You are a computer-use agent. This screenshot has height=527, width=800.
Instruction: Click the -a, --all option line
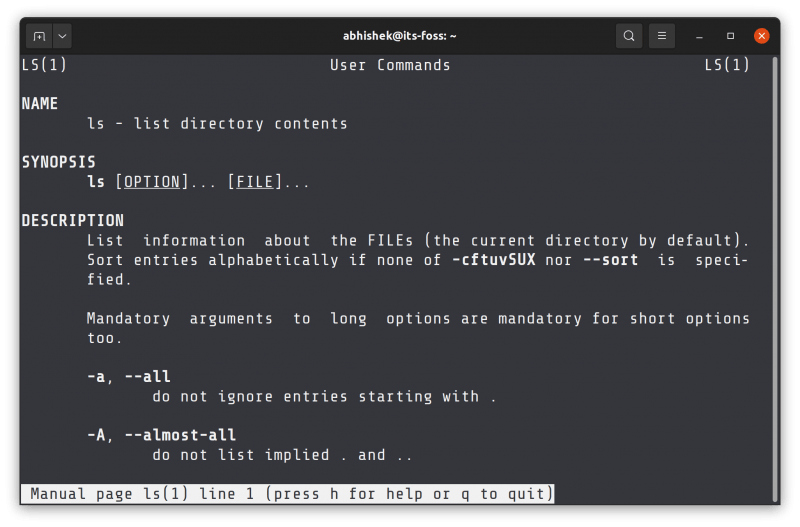tap(128, 377)
